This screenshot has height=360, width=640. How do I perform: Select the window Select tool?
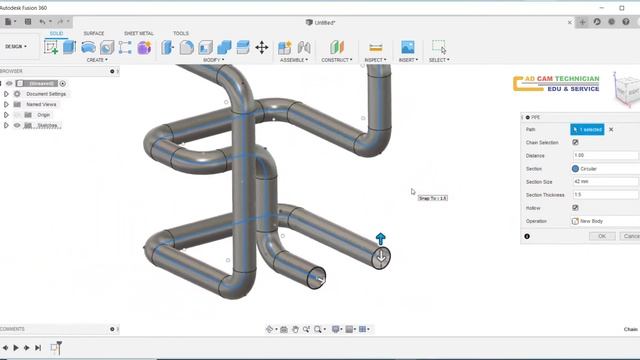click(439, 47)
